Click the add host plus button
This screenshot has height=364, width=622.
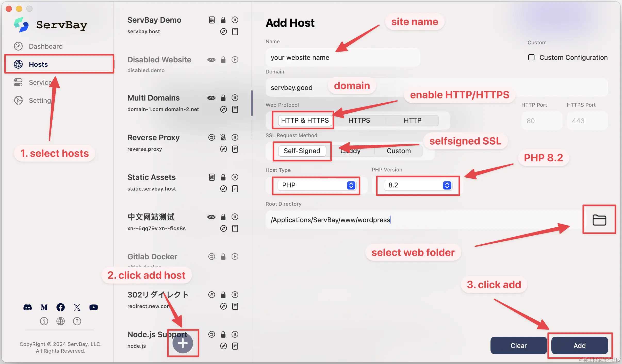[x=183, y=343]
